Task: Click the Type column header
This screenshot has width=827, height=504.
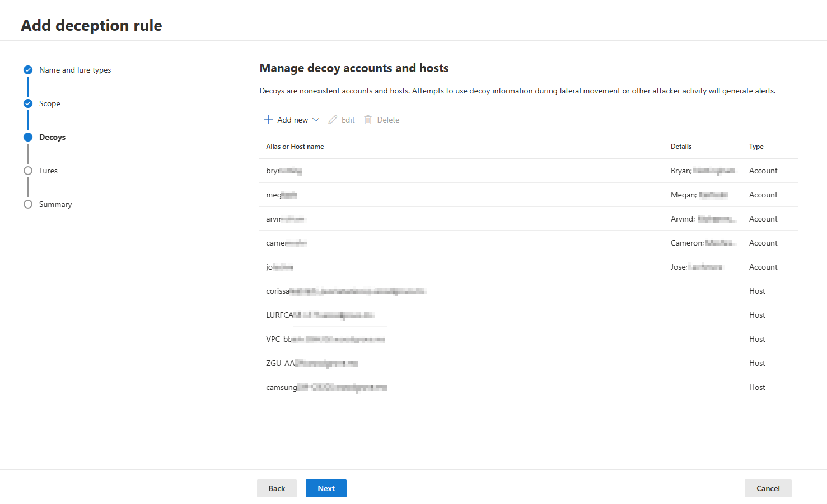Action: (756, 147)
